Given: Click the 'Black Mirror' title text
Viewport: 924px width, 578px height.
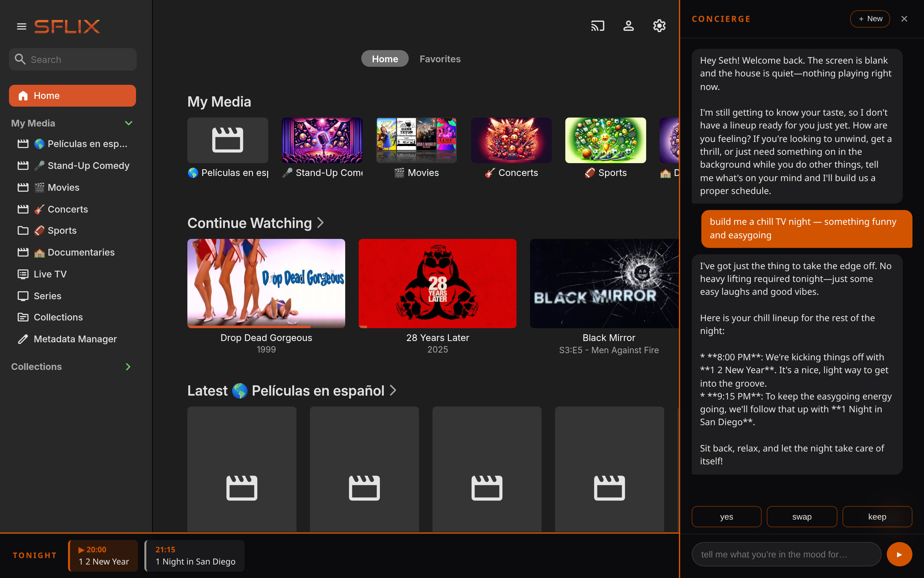Looking at the screenshot, I should tap(609, 337).
